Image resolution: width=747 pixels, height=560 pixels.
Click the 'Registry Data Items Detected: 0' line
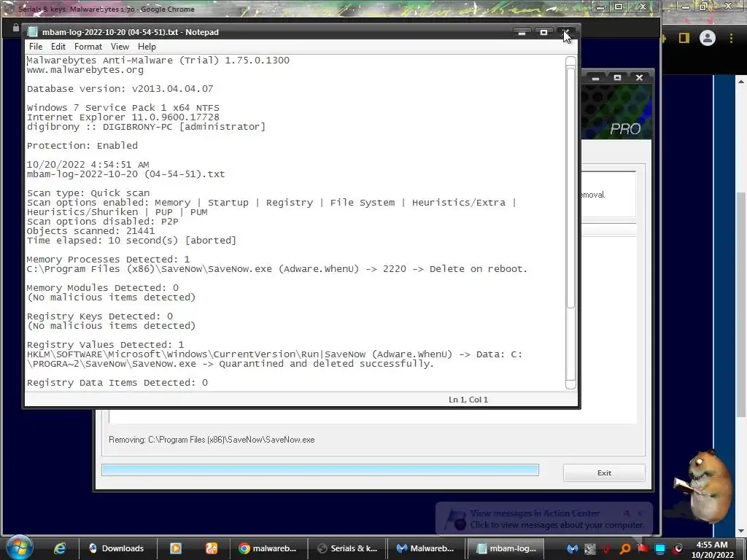[117, 383]
